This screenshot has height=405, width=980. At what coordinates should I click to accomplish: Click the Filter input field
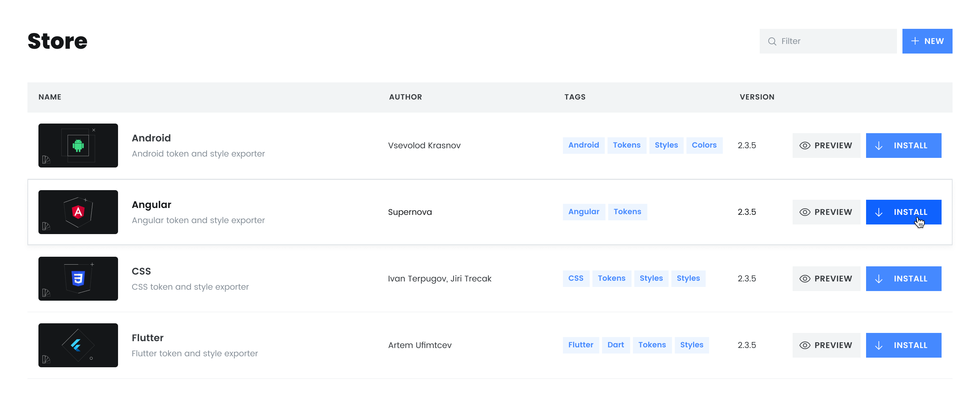tap(827, 41)
